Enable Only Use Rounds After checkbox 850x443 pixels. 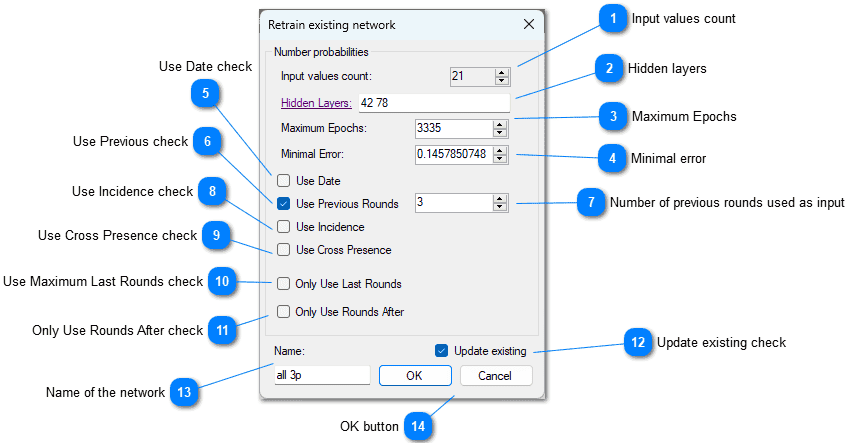click(284, 312)
